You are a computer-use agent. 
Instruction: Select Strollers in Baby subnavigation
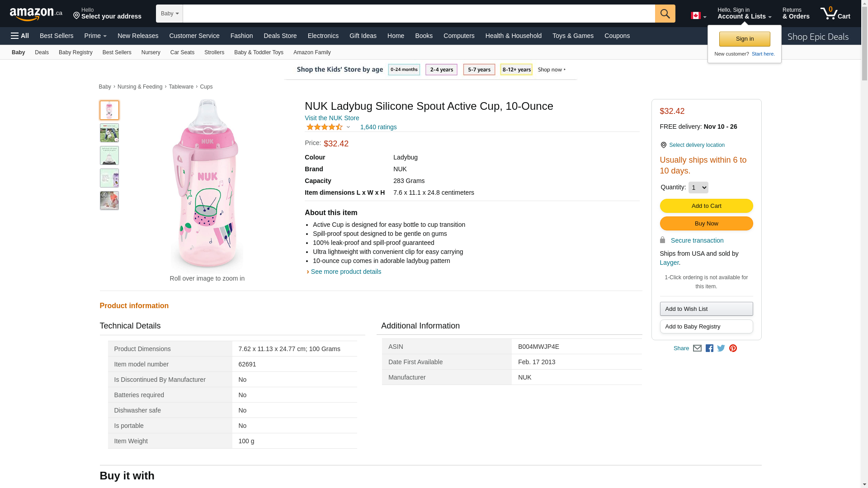coord(214,52)
